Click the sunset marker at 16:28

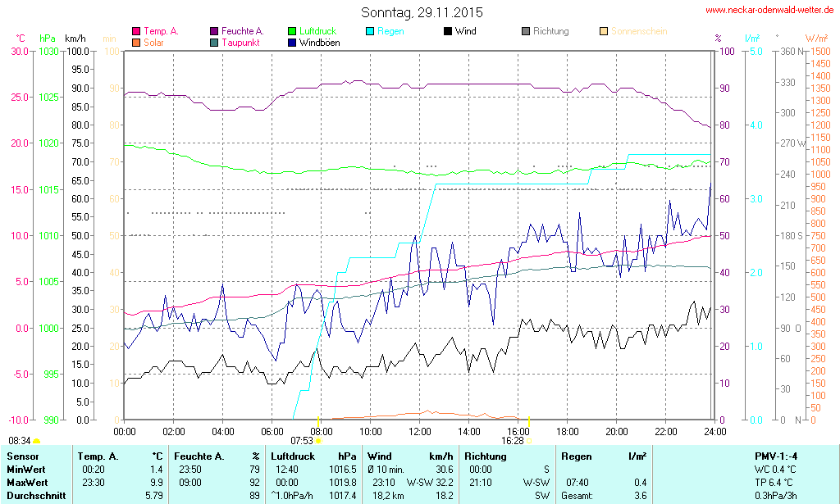[528, 441]
